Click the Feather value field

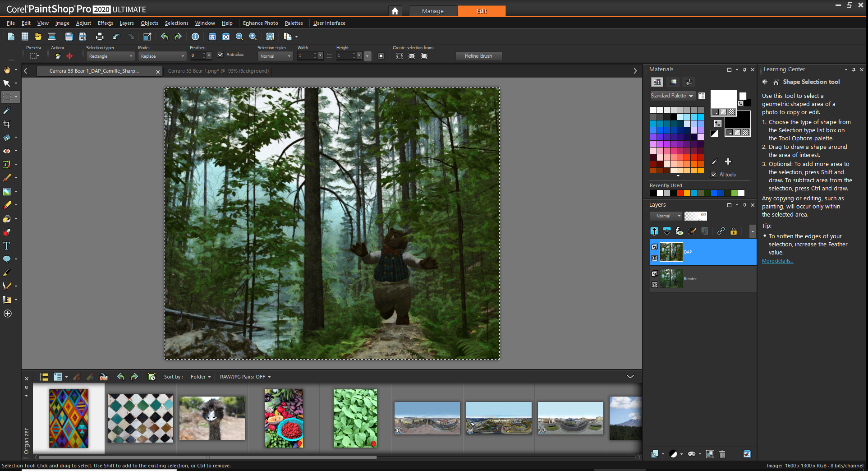[x=196, y=56]
